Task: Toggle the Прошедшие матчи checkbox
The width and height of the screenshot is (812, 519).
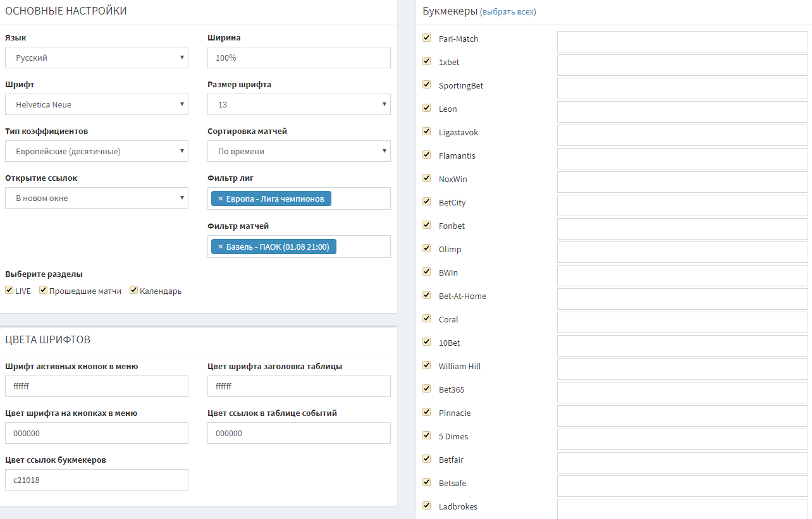Action: pos(43,290)
